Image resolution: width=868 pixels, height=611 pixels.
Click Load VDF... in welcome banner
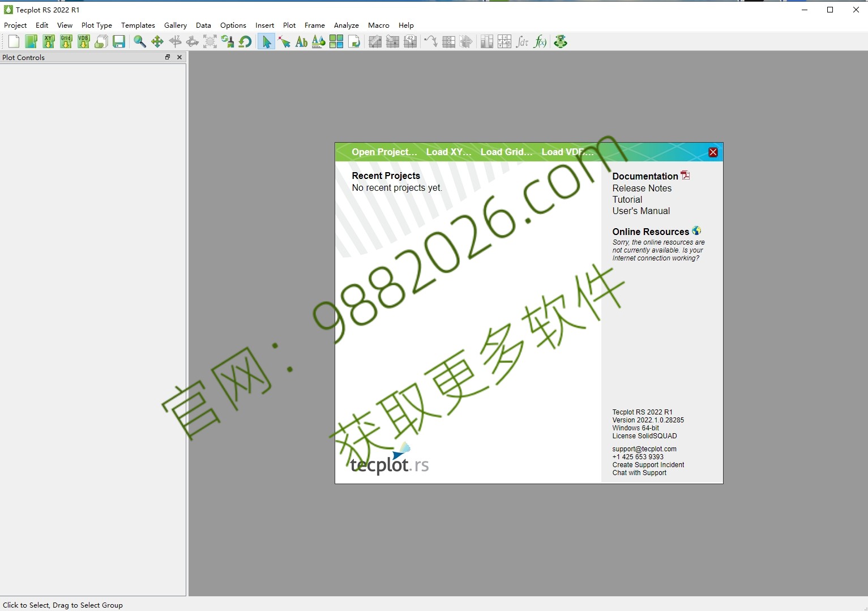point(567,152)
